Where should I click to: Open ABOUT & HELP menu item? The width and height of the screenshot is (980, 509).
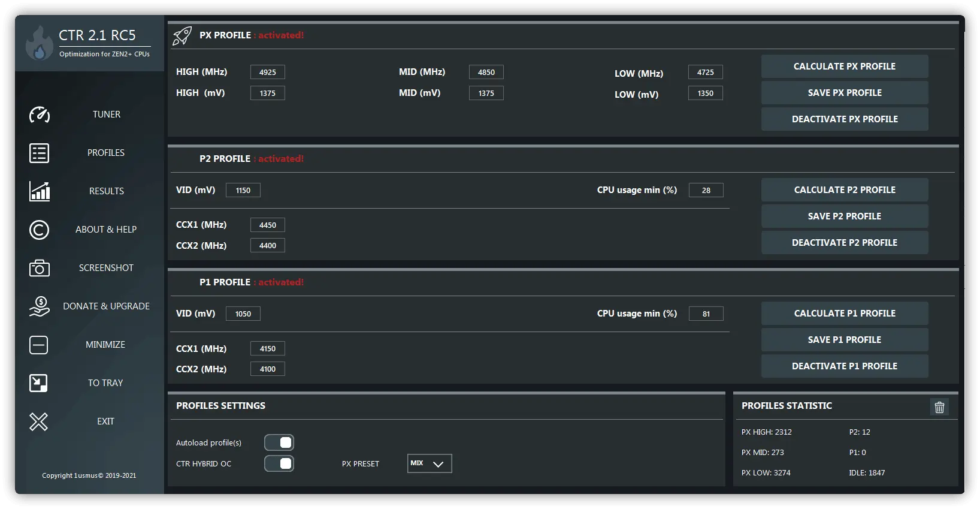(x=106, y=230)
